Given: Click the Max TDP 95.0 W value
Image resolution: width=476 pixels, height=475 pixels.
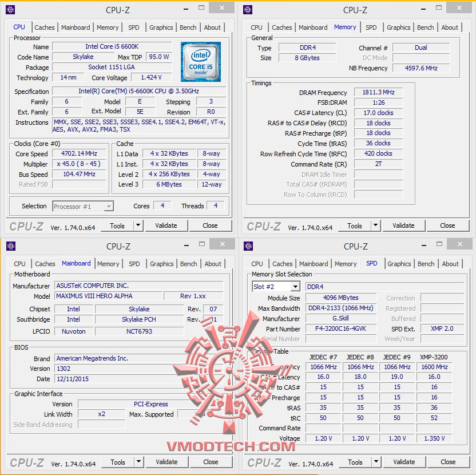Looking at the screenshot, I should 159,57.
